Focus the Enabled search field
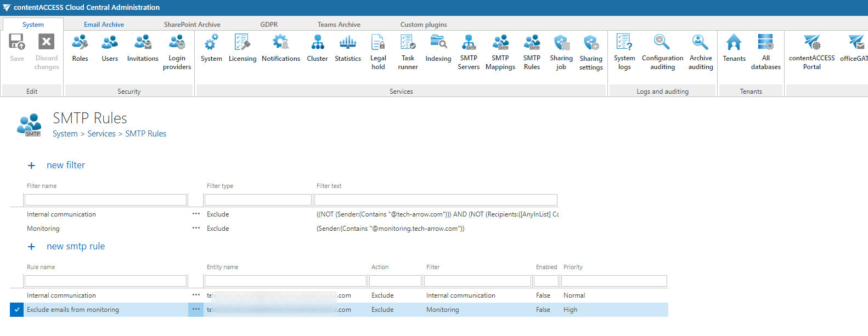Viewport: 868px width, 336px height. click(x=546, y=281)
